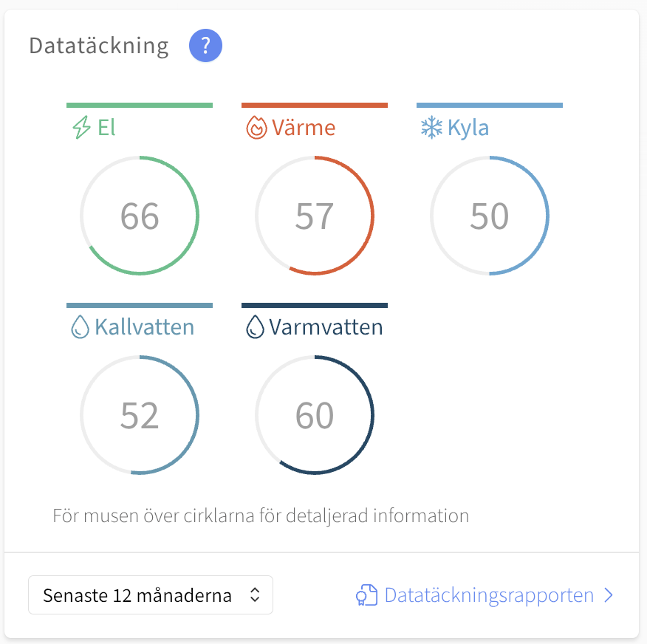The height and width of the screenshot is (644, 647).
Task: Click the blue question mark help icon
Action: click(x=205, y=45)
